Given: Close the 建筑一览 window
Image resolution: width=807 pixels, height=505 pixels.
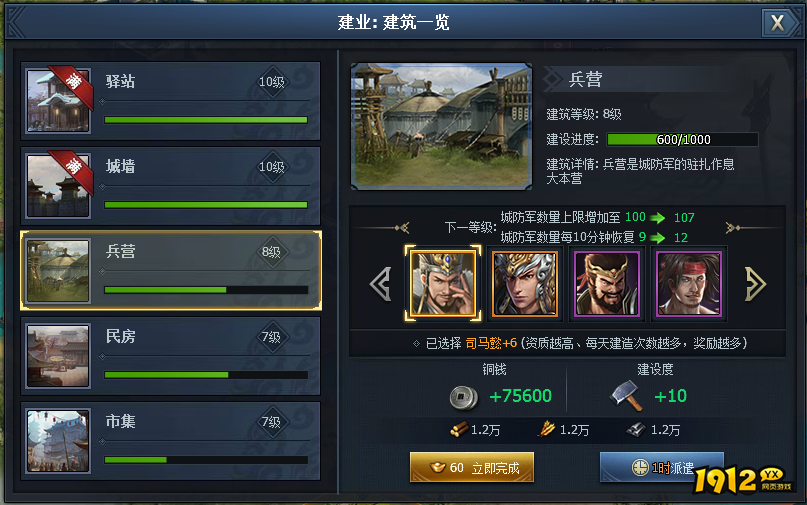Looking at the screenshot, I should 777,23.
